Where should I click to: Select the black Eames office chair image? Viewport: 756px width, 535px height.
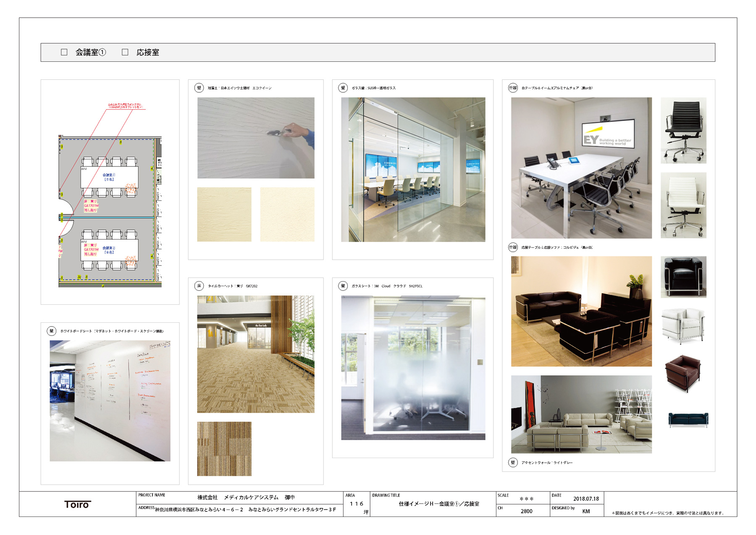point(683,130)
